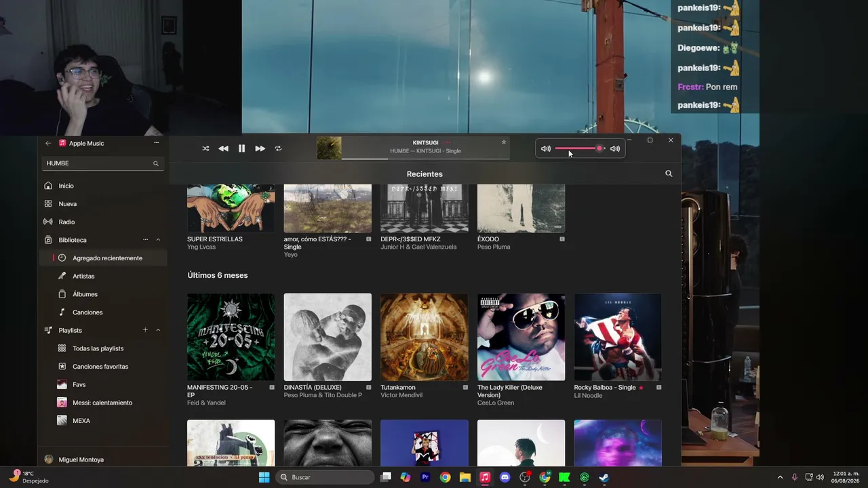Favorite KINTSUGI with the star icon
This screenshot has width=868, height=488.
click(x=504, y=142)
